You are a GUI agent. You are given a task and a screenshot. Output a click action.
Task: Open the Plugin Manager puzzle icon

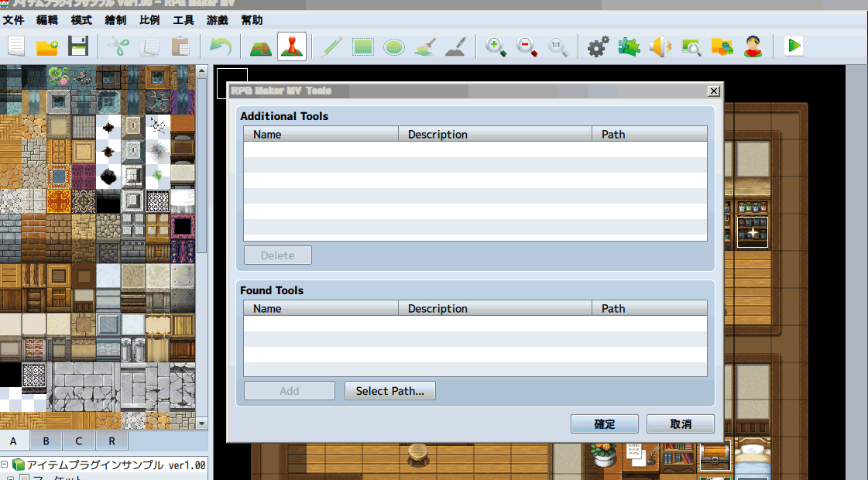[x=629, y=46]
